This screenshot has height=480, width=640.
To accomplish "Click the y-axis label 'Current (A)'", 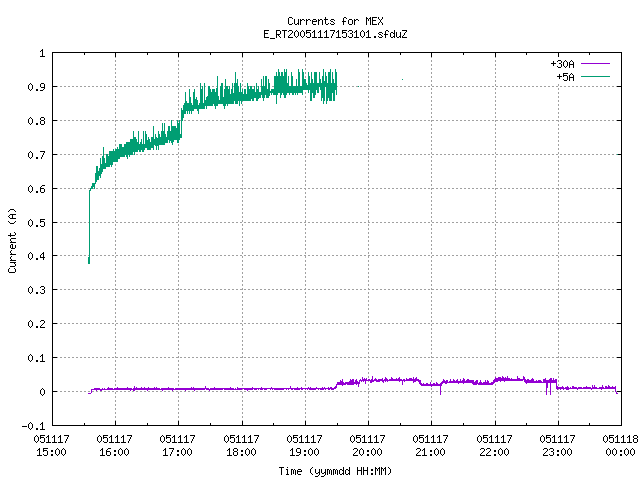I will [x=12, y=240].
